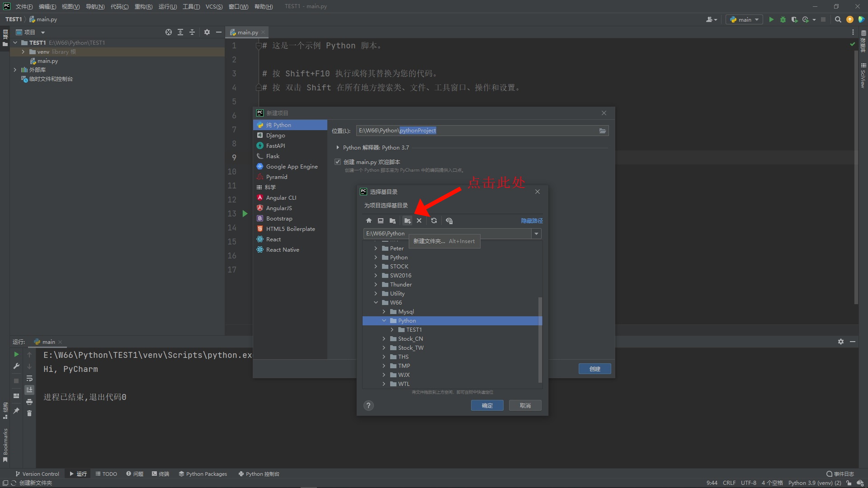Expand the TEST1 folder in the chooser

tap(392, 329)
